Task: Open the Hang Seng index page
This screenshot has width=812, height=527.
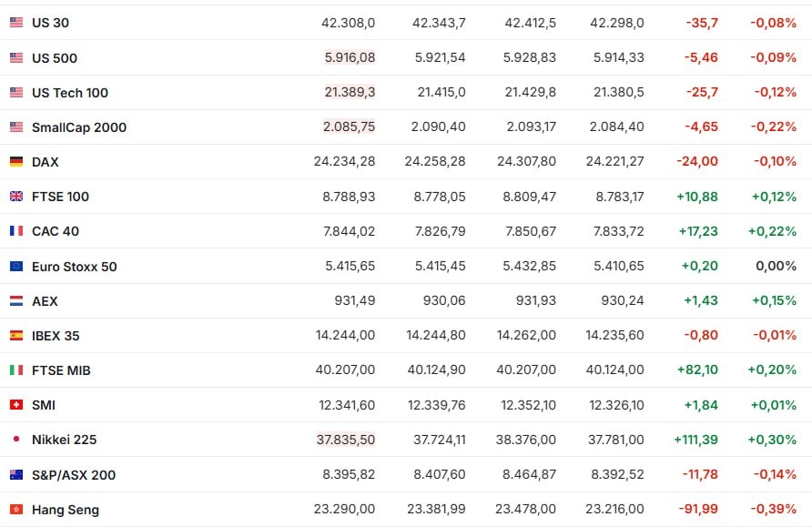Action: pyautogui.click(x=66, y=510)
